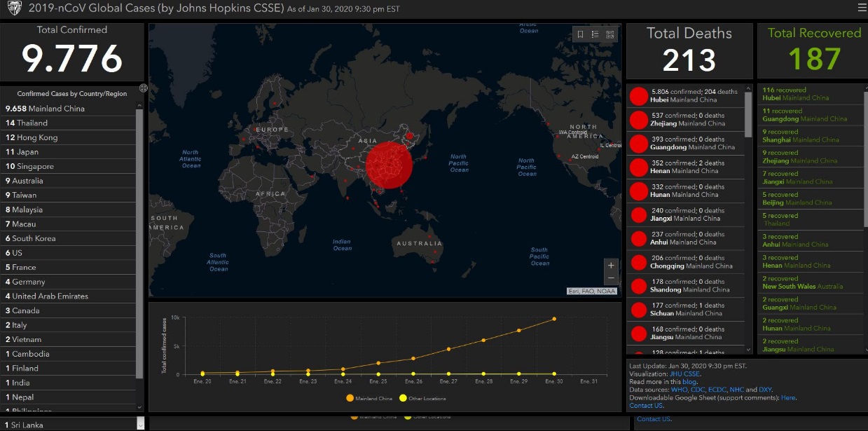Open the hamburger menu in the header

pyautogui.click(x=861, y=8)
